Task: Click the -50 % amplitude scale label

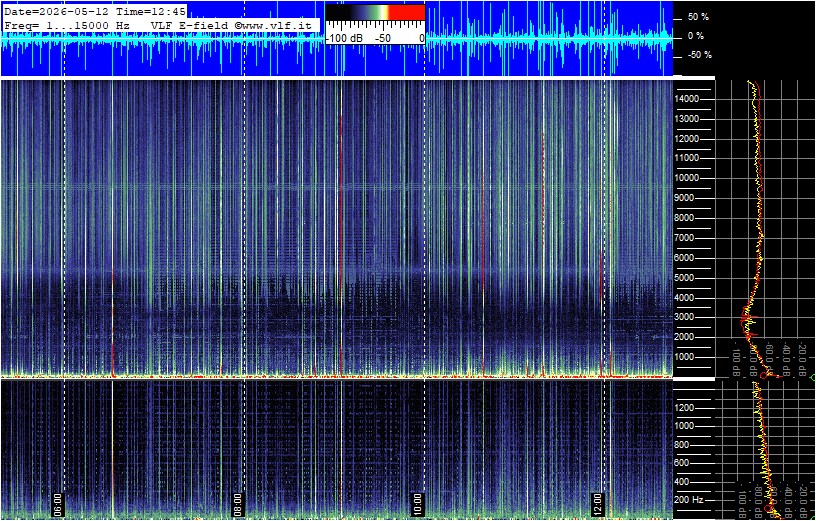Action: click(x=699, y=55)
